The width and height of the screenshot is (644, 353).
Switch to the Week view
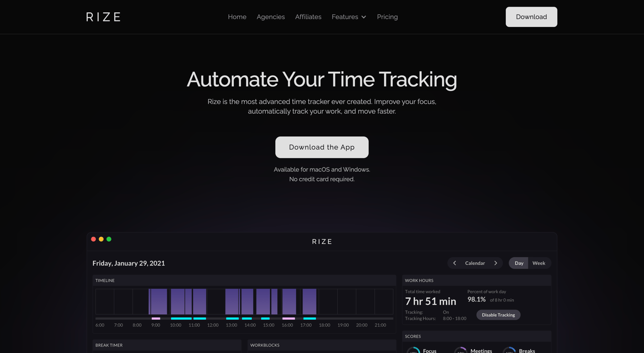[539, 263]
